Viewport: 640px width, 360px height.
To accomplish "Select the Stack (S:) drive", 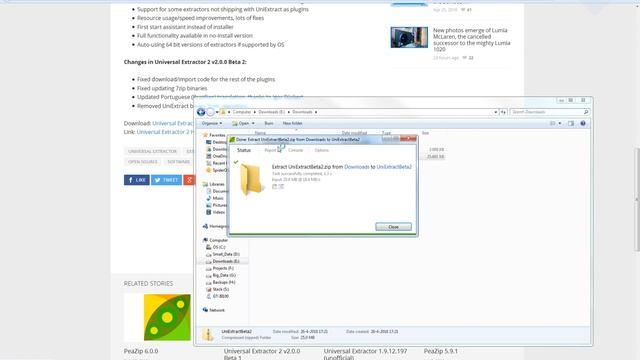I will 220,289.
